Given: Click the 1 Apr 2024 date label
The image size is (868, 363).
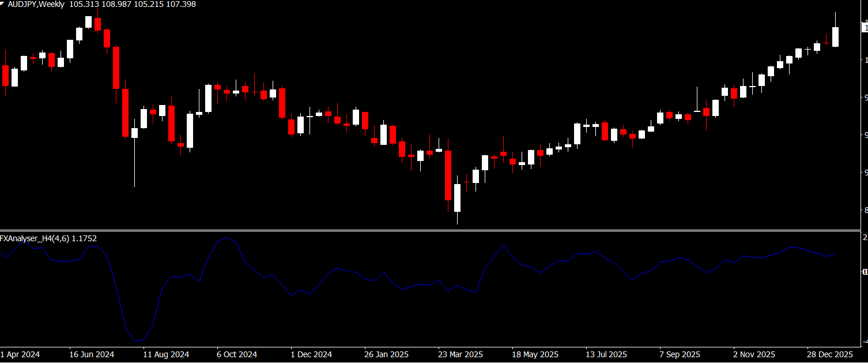Looking at the screenshot, I should pos(20,354).
